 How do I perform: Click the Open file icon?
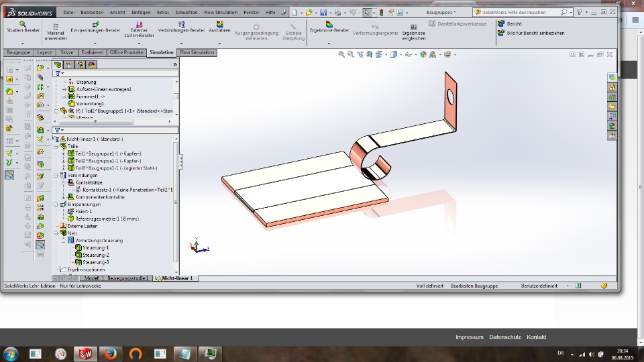309,12
